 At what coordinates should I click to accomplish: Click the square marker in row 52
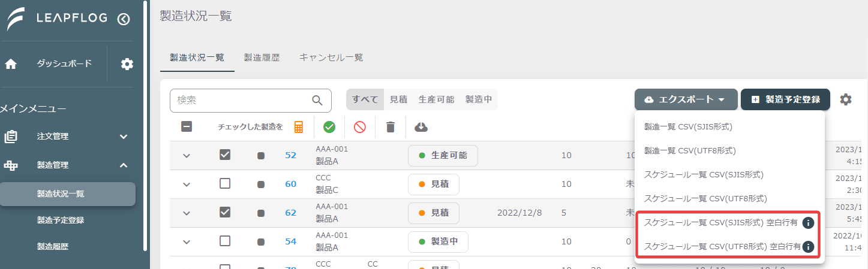261,155
